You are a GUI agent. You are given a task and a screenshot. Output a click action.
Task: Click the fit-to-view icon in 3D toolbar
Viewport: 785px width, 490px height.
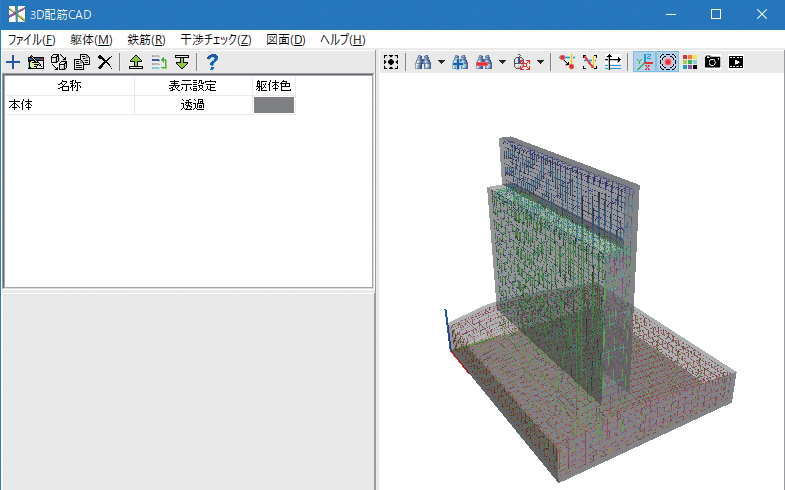[x=392, y=62]
